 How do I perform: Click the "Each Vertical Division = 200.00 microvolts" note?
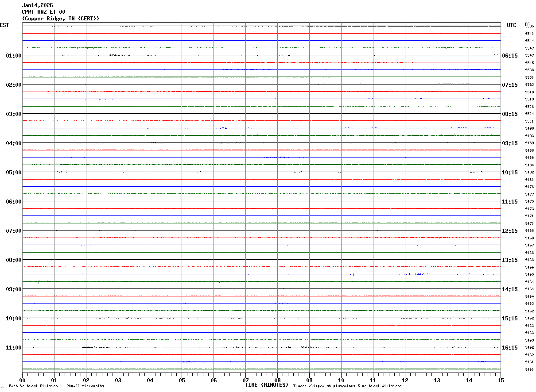[56, 386]
